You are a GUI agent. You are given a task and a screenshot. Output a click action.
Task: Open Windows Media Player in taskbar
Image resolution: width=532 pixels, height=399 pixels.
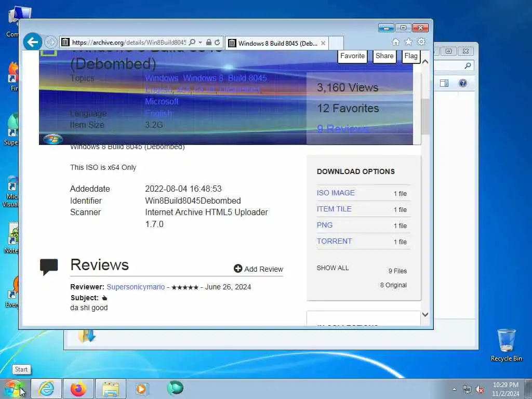click(x=141, y=389)
